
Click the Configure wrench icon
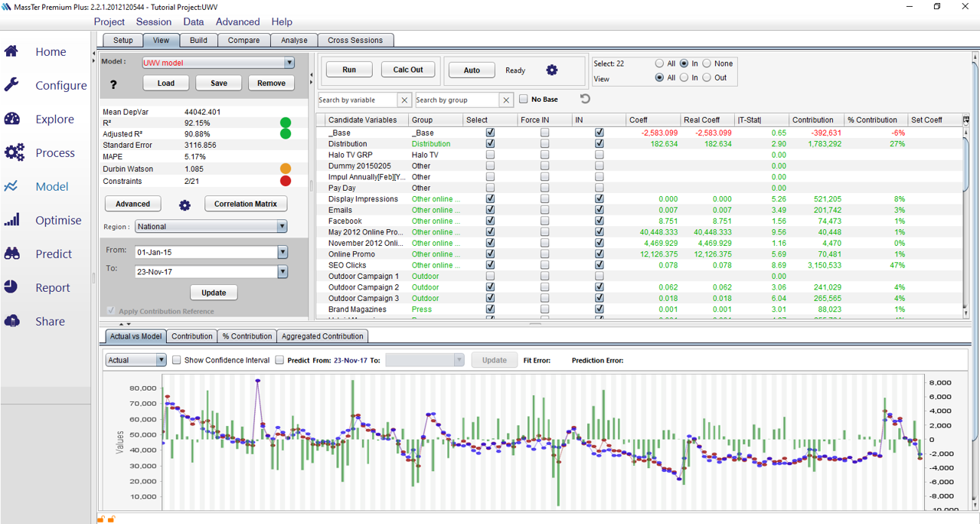(12, 85)
